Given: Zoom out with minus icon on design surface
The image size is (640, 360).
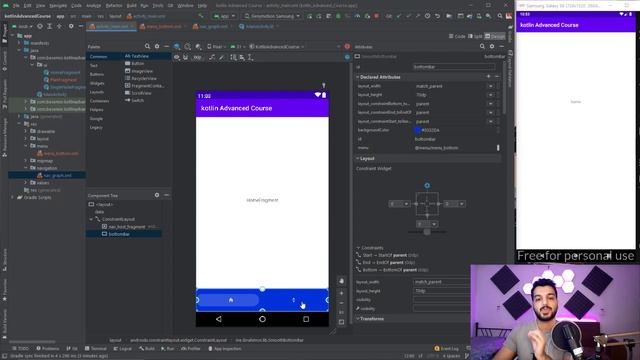Looking at the screenshot, I should [x=341, y=303].
